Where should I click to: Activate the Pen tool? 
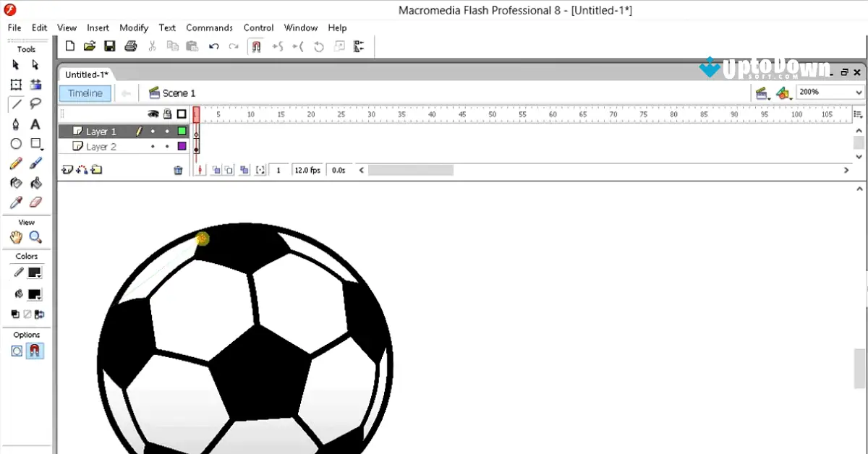click(16, 124)
